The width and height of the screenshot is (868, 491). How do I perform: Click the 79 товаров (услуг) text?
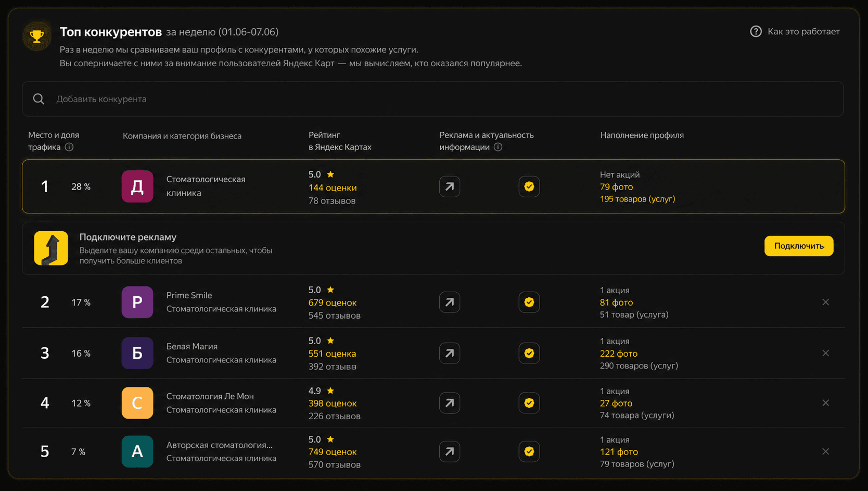click(637, 464)
